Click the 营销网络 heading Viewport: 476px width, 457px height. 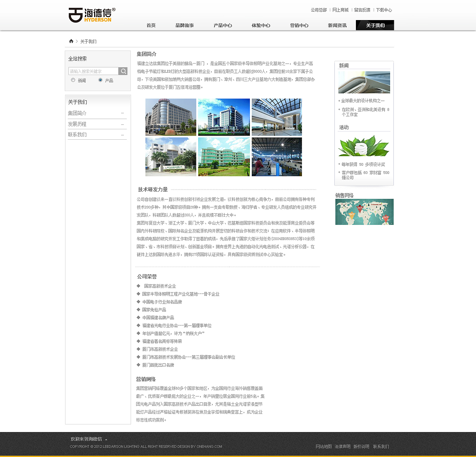[x=146, y=379]
